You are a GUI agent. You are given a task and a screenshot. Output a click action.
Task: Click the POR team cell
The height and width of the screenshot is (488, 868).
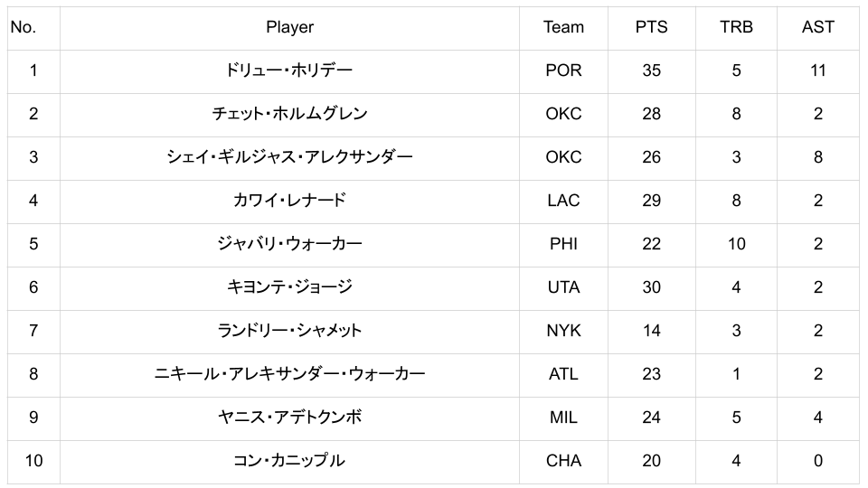pyautogui.click(x=563, y=70)
